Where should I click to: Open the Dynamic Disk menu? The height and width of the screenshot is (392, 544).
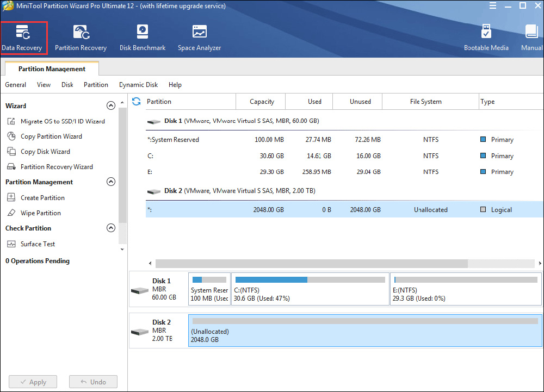click(x=139, y=85)
